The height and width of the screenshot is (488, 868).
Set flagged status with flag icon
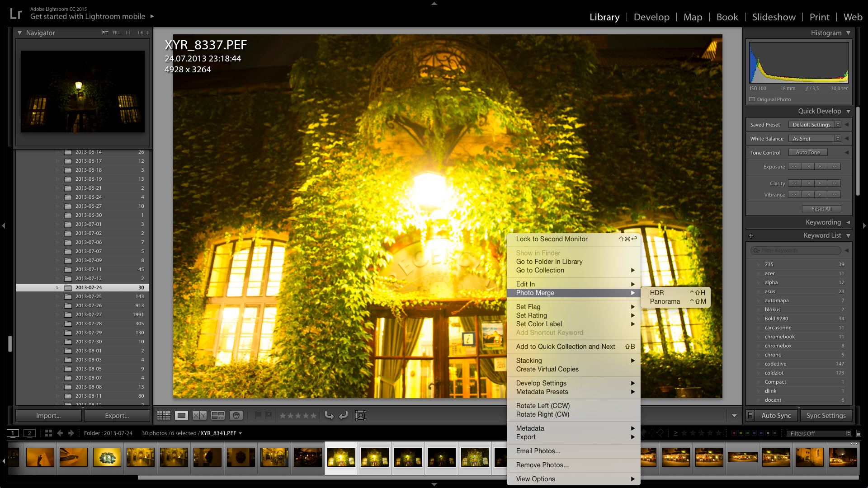tap(258, 415)
